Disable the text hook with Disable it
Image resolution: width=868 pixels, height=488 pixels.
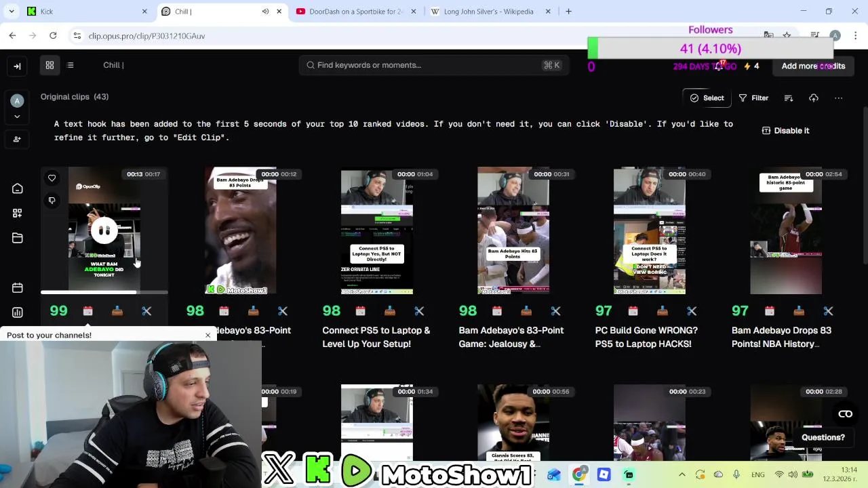pos(786,131)
